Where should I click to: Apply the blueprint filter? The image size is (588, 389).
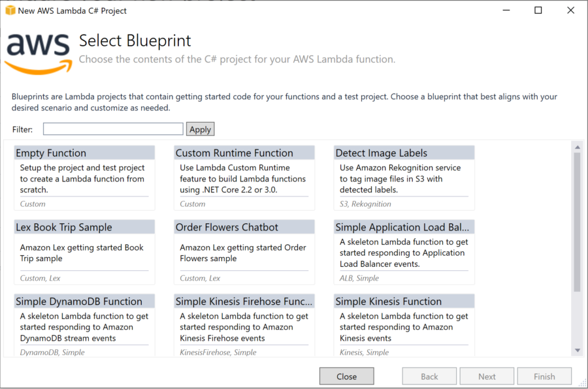[x=201, y=129]
